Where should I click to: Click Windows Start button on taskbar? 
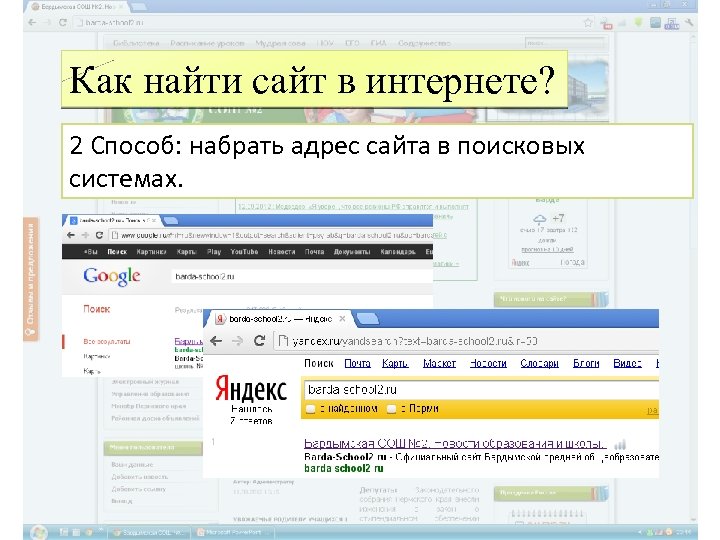[x=39, y=532]
